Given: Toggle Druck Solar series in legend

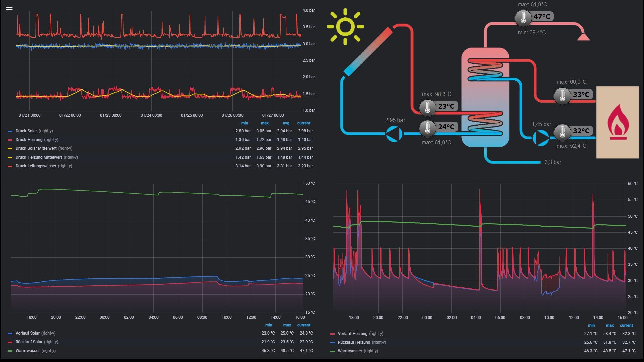Looking at the screenshot, I should tap(26, 131).
